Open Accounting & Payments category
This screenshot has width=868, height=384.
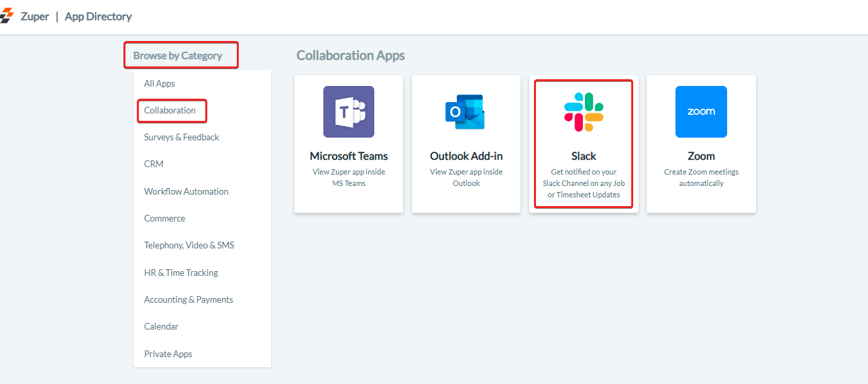[x=188, y=299]
